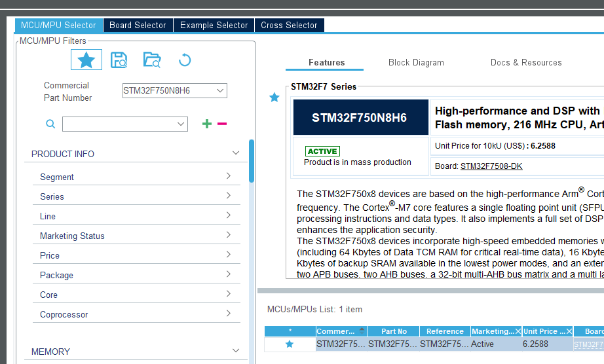Open the Docs & Resources tab
This screenshot has height=364, width=604.
(526, 62)
